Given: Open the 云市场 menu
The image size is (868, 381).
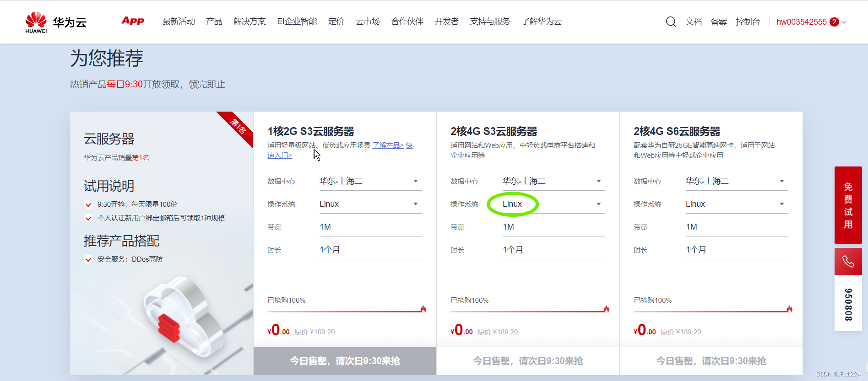Looking at the screenshot, I should coord(368,21).
